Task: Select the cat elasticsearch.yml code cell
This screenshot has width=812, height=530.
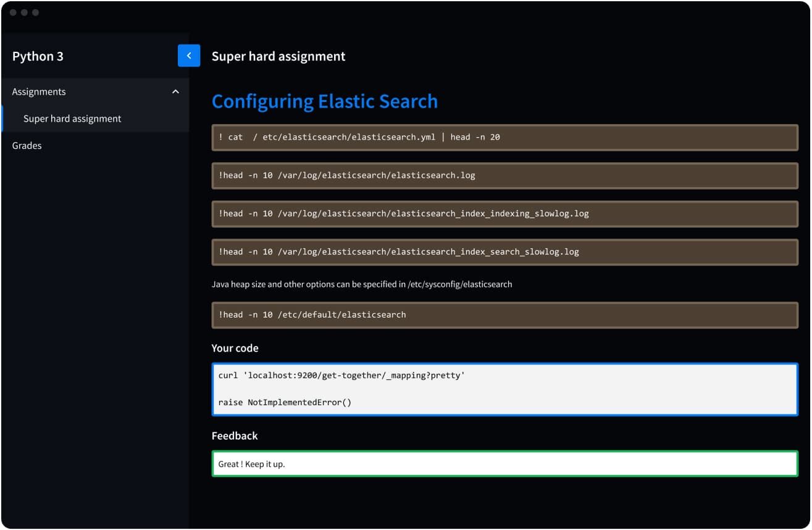Action: [x=504, y=137]
